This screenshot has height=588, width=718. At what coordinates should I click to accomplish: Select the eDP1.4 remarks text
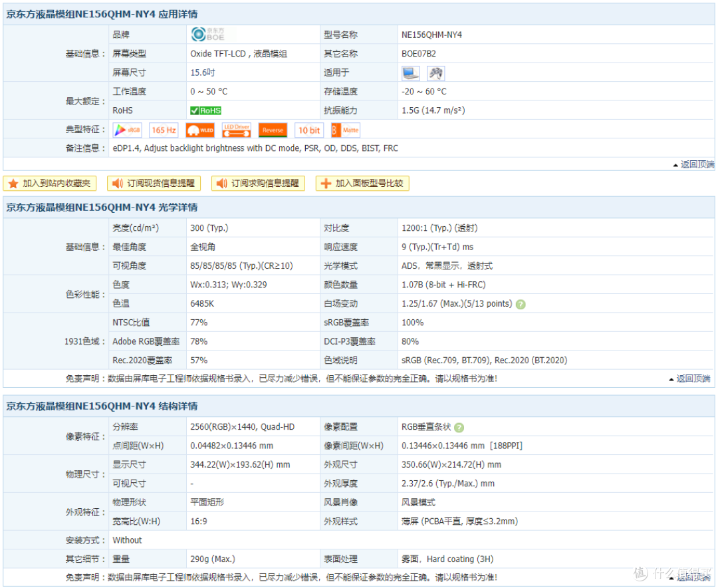click(x=255, y=148)
